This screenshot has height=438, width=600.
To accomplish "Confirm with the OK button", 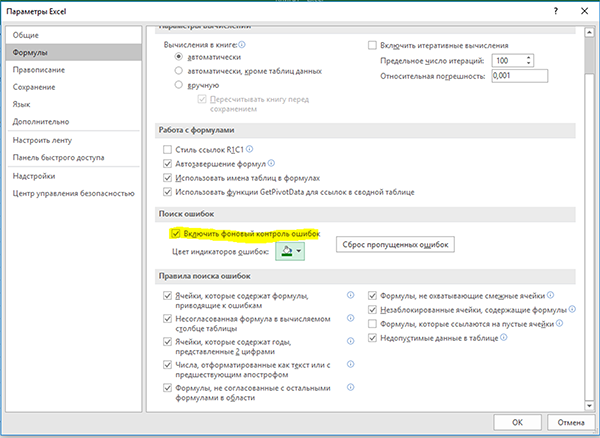I will (517, 422).
